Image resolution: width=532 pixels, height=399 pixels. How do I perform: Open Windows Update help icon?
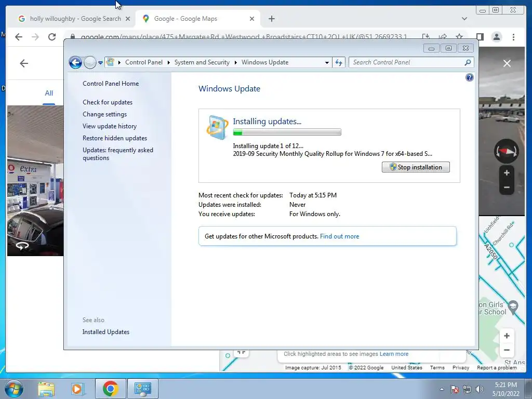469,78
